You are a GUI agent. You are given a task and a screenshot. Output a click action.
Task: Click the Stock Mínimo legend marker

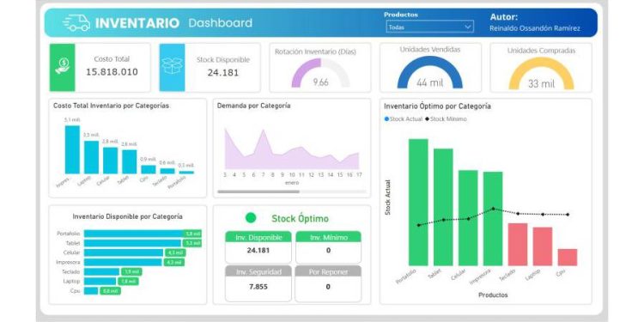tap(427, 119)
